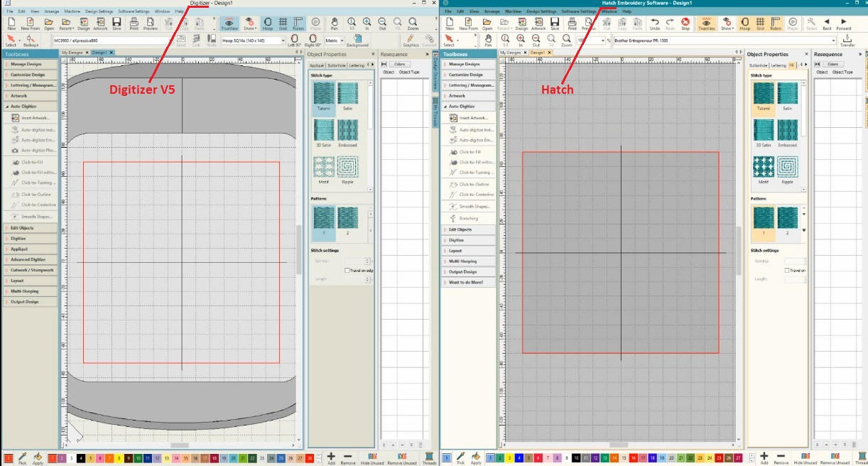Click Zoom In icon in Digitizer toolbar
868x466 pixels.
367,23
